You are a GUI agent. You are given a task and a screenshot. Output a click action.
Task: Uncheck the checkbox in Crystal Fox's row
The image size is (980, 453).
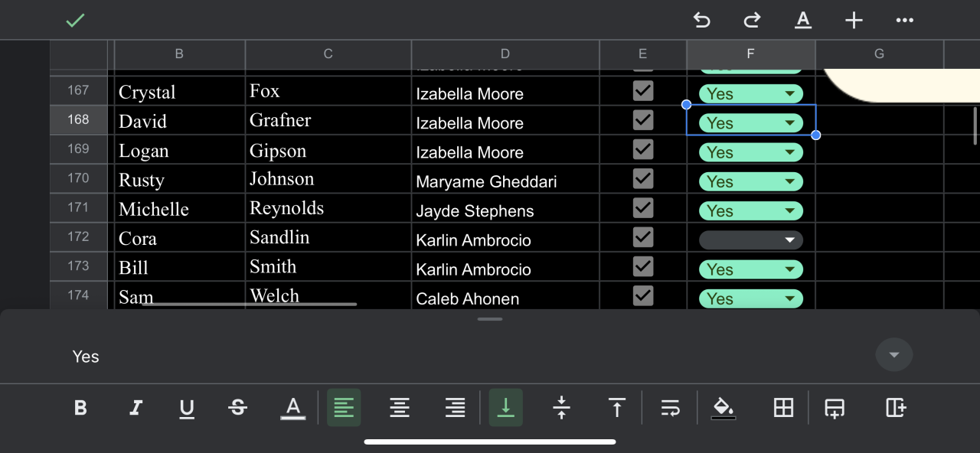click(643, 91)
